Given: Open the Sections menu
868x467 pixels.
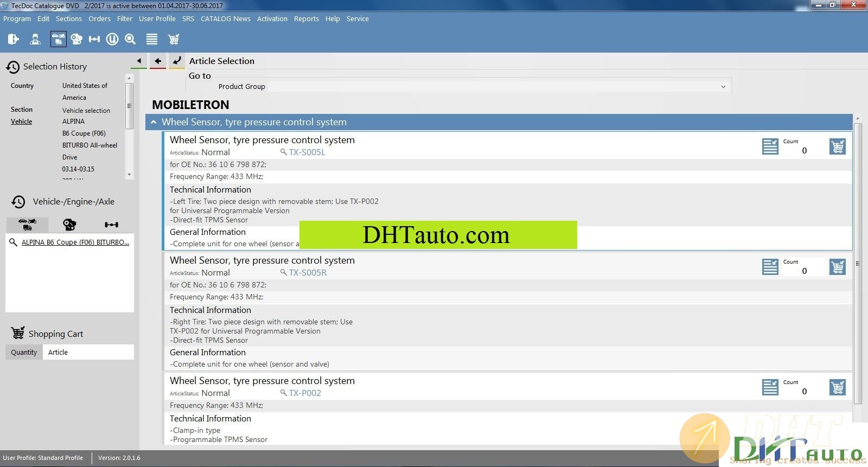Looking at the screenshot, I should point(69,18).
